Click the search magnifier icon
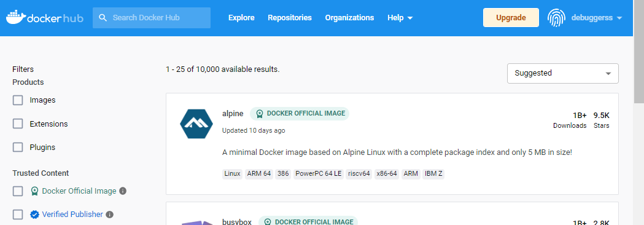 click(x=103, y=18)
